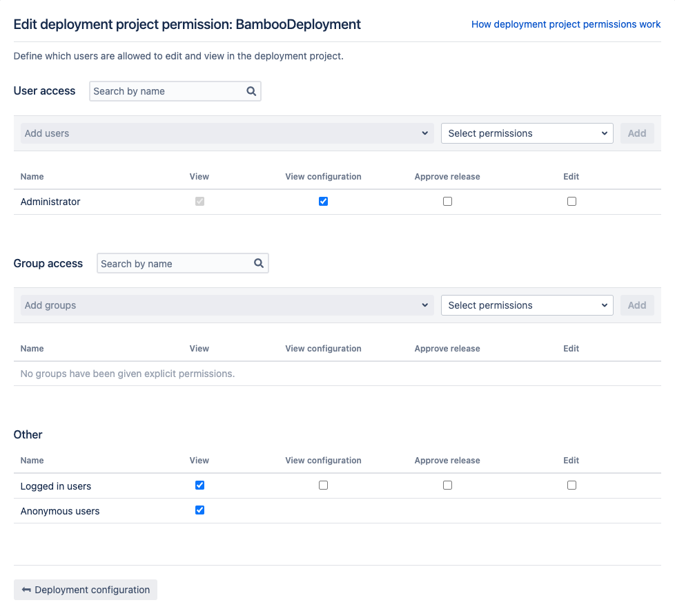Click the back arrow icon on Deployment configuration
This screenshot has height=616, width=675.
tap(26, 590)
